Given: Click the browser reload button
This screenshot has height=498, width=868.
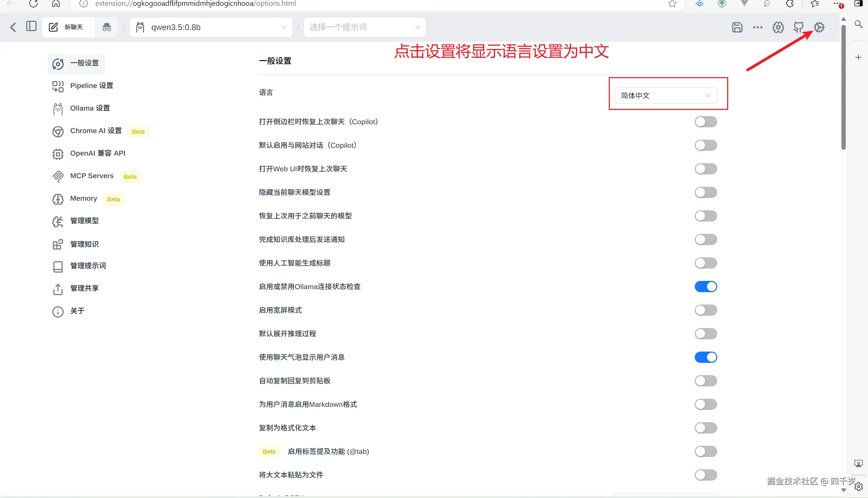Looking at the screenshot, I should (33, 4).
